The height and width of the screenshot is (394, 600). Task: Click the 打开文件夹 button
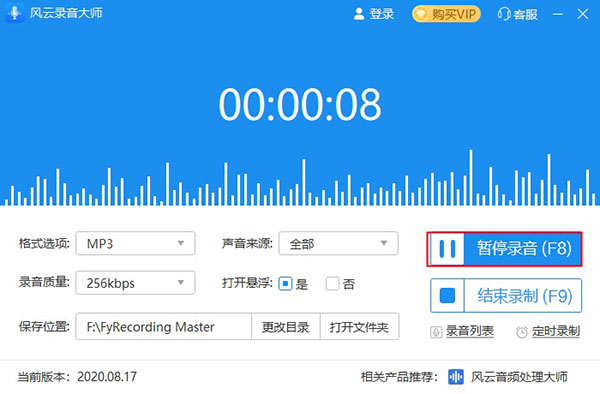359,327
